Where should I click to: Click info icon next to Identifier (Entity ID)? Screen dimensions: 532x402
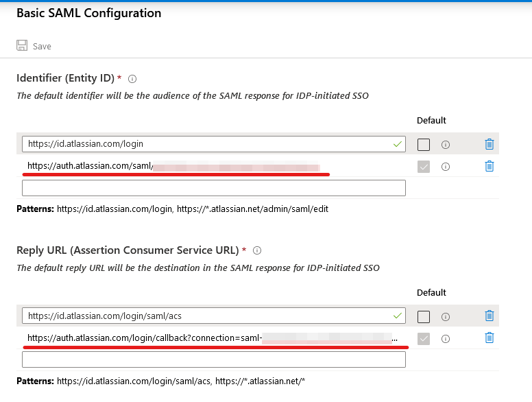[132, 79]
